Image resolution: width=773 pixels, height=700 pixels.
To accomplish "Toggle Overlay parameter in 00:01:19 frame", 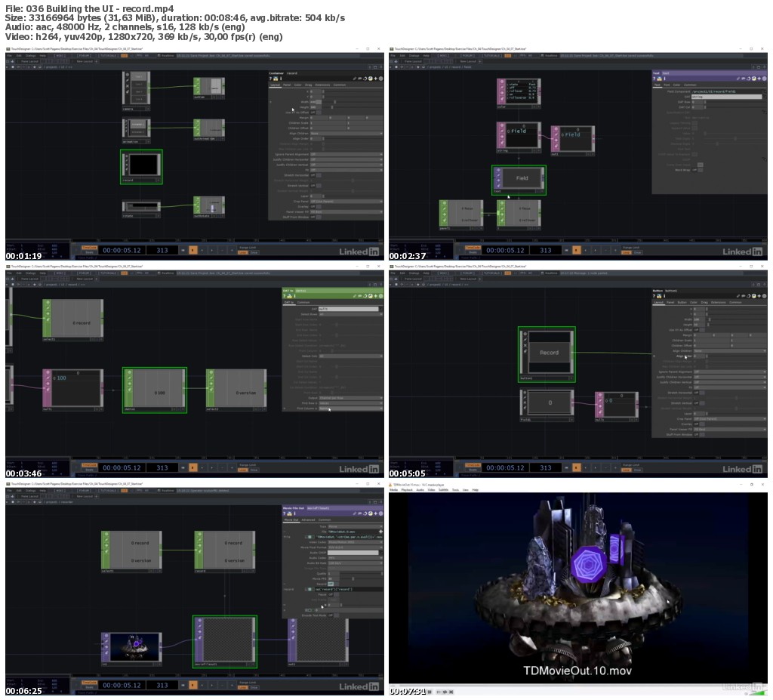I will coord(316,207).
